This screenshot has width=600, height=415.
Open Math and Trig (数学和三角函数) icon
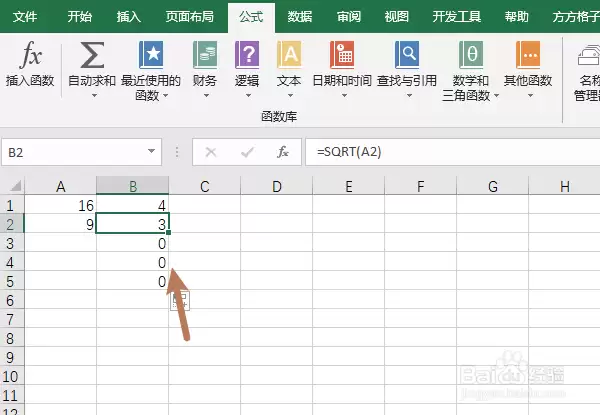[x=471, y=55]
